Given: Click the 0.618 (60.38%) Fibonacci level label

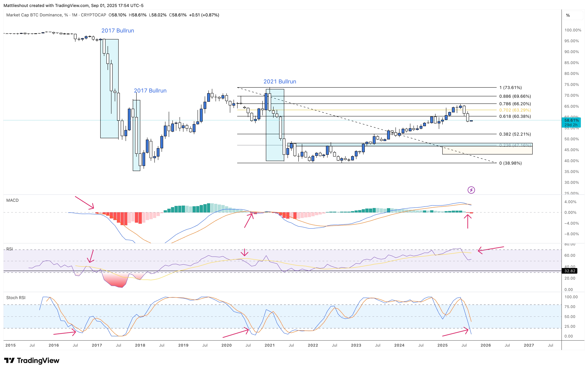Looking at the screenshot, I should pos(515,116).
